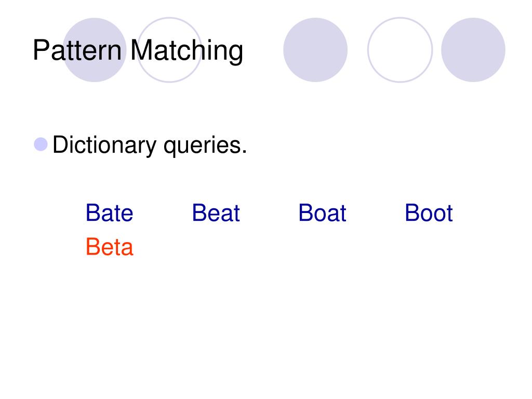This screenshot has height=399, width=532.
Task: Select the word "Dictionary" in the bullet
Action: (104, 145)
